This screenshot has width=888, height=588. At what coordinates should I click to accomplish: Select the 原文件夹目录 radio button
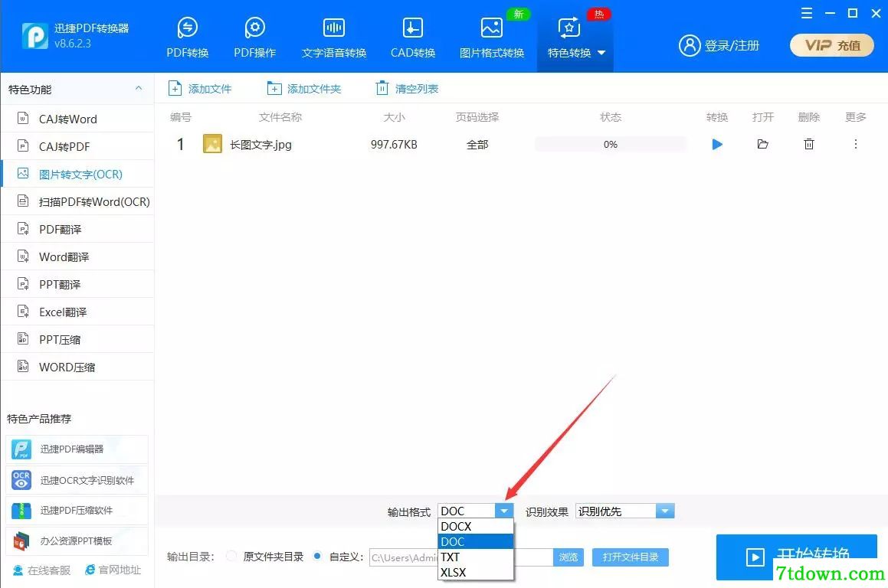coord(231,557)
